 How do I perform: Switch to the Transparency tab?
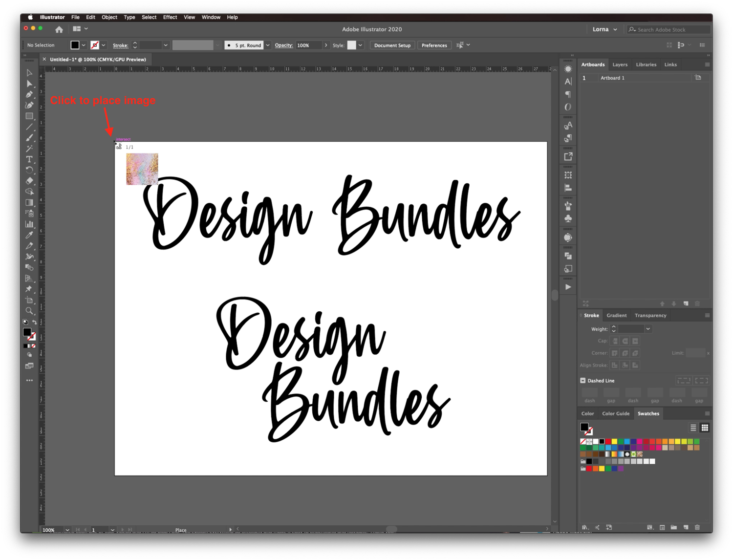(x=650, y=316)
